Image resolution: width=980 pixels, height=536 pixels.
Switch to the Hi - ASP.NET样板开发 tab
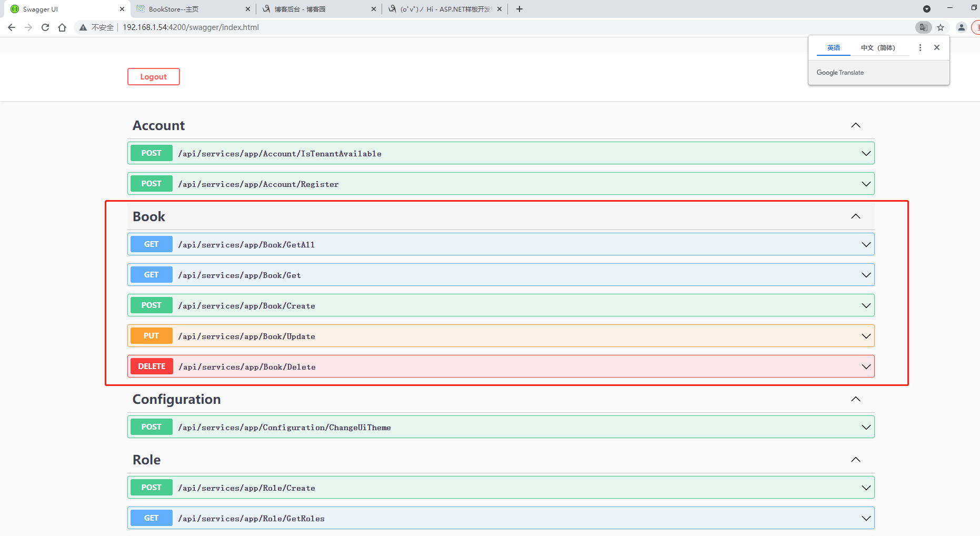445,9
